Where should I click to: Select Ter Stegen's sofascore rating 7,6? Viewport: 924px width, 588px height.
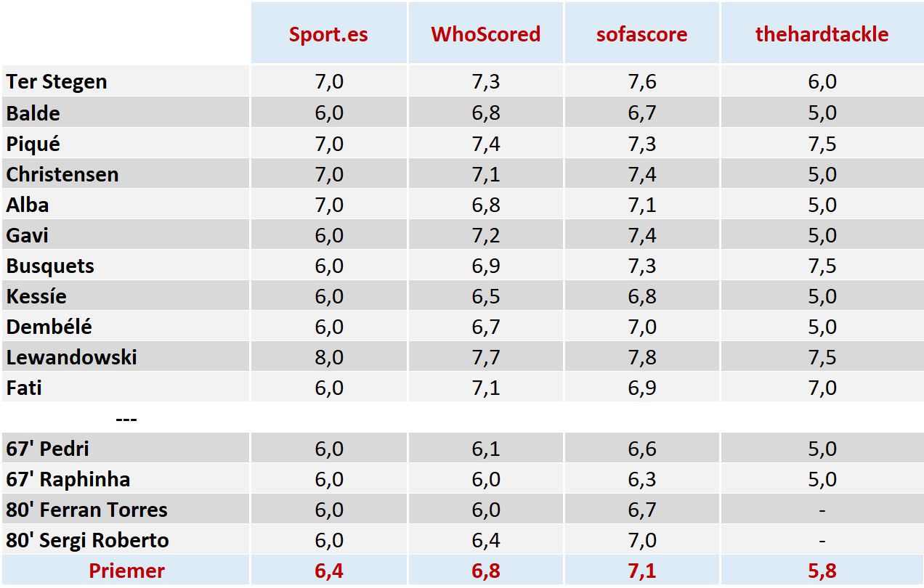(x=641, y=82)
